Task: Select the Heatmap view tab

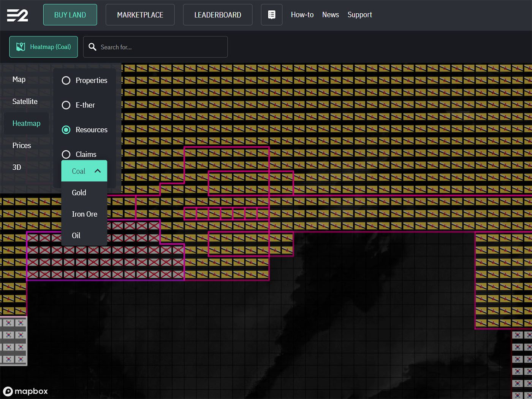Action: pos(27,123)
